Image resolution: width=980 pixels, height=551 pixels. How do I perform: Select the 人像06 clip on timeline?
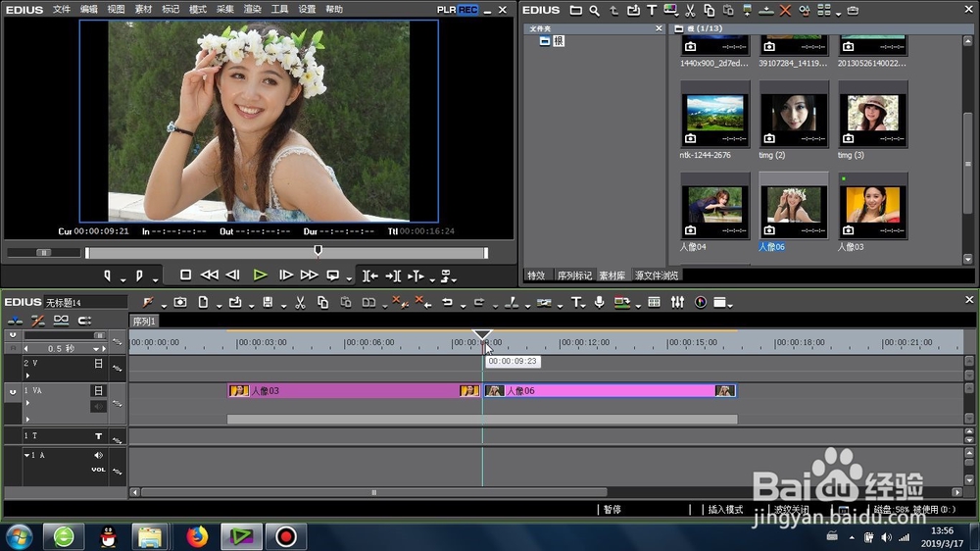[x=611, y=391]
